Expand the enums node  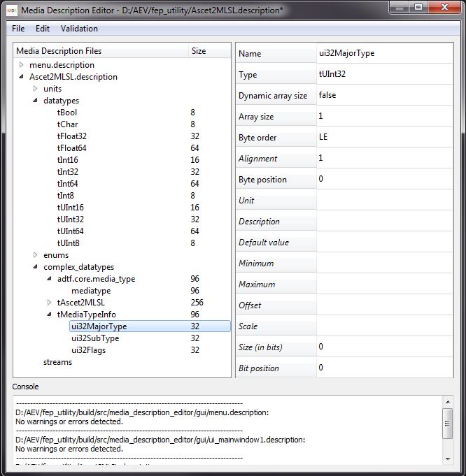pyautogui.click(x=35, y=255)
